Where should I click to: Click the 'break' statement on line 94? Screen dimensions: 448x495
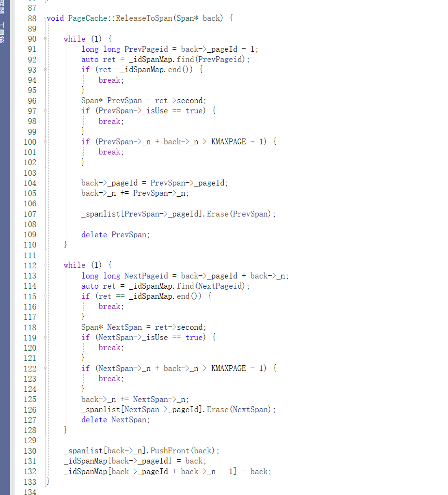click(109, 80)
